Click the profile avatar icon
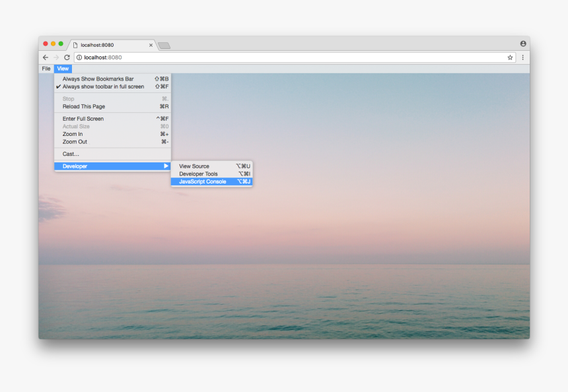Viewport: 568px width, 392px height. pos(523,43)
